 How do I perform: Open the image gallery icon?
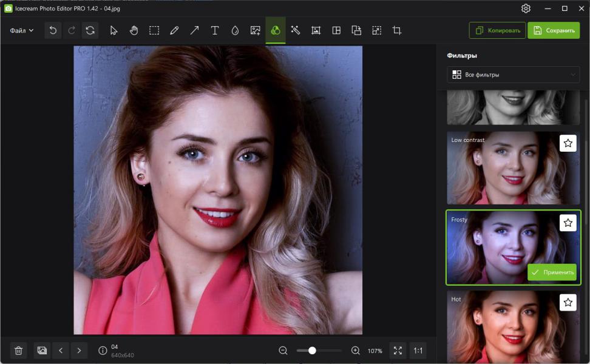tap(42, 351)
